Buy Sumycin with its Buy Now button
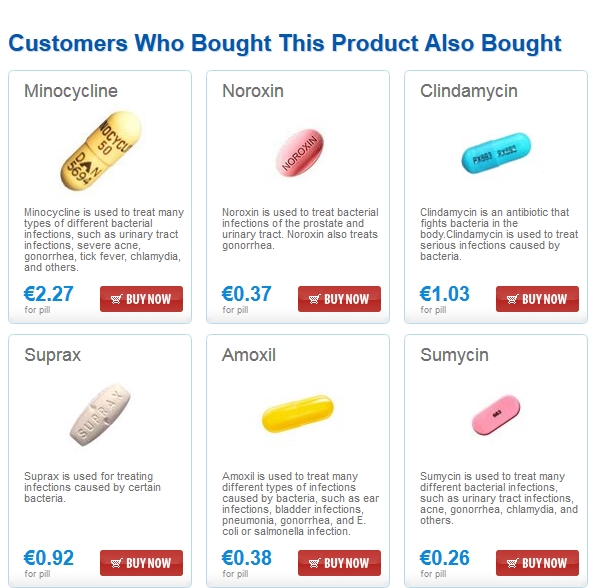Viewport: 598px width, 588px height. pyautogui.click(x=537, y=563)
